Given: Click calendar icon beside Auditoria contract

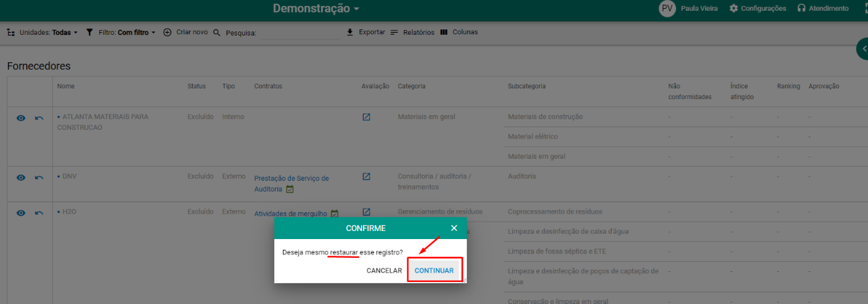Looking at the screenshot, I should pos(290,189).
